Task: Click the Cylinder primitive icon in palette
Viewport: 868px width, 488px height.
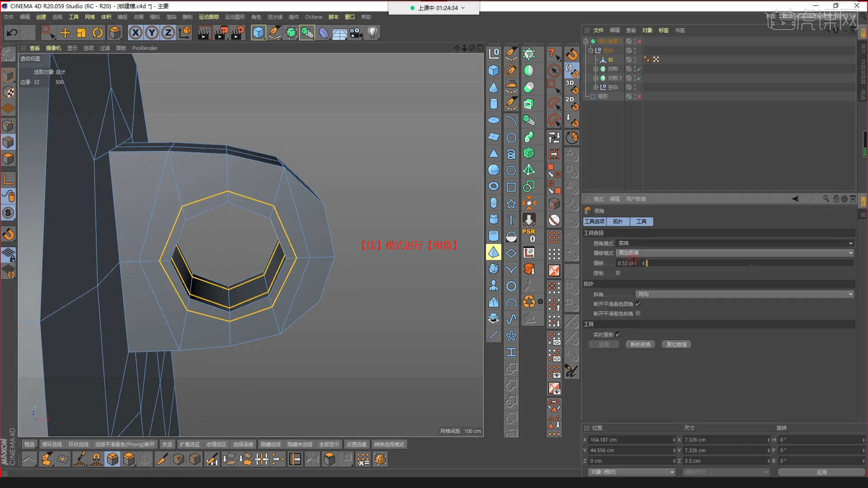Action: (494, 103)
